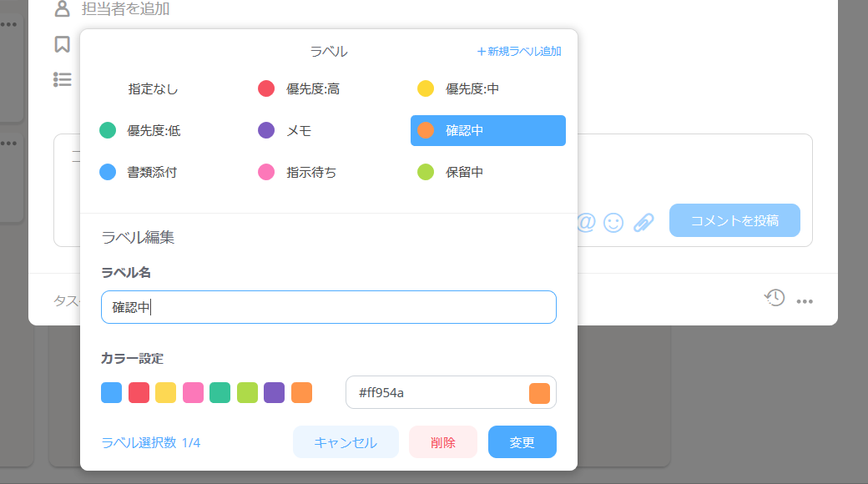This screenshot has width=868, height=484.
Task: Select the 保留中 label
Action: click(464, 172)
